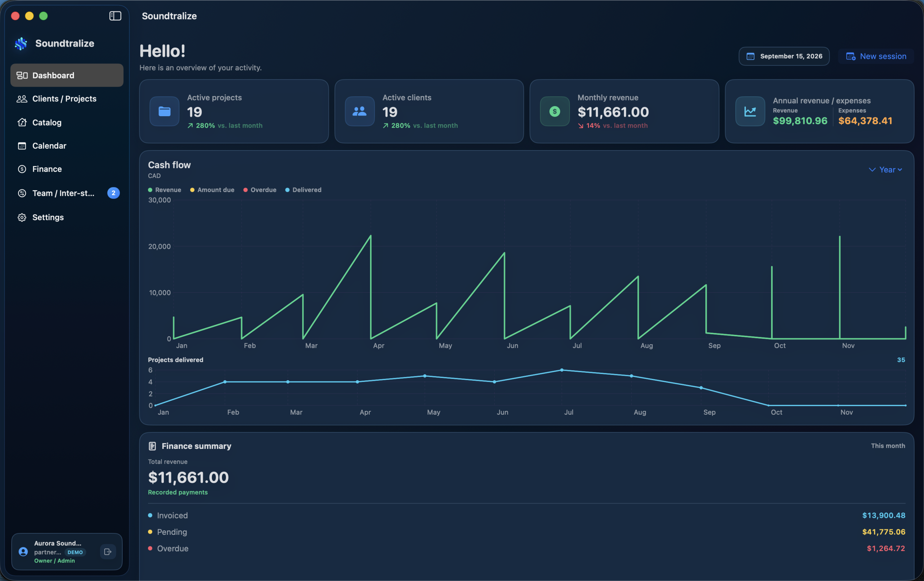Viewport: 924px width, 581px height.
Task: Click the Monthly revenue dollar icon
Action: pyautogui.click(x=554, y=111)
